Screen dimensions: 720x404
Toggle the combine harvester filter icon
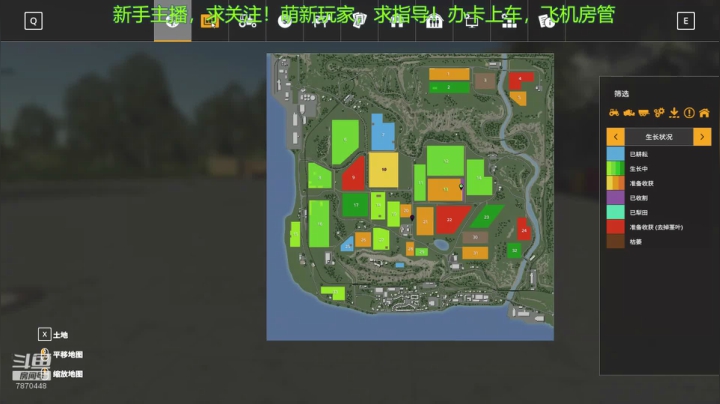pyautogui.click(x=629, y=112)
